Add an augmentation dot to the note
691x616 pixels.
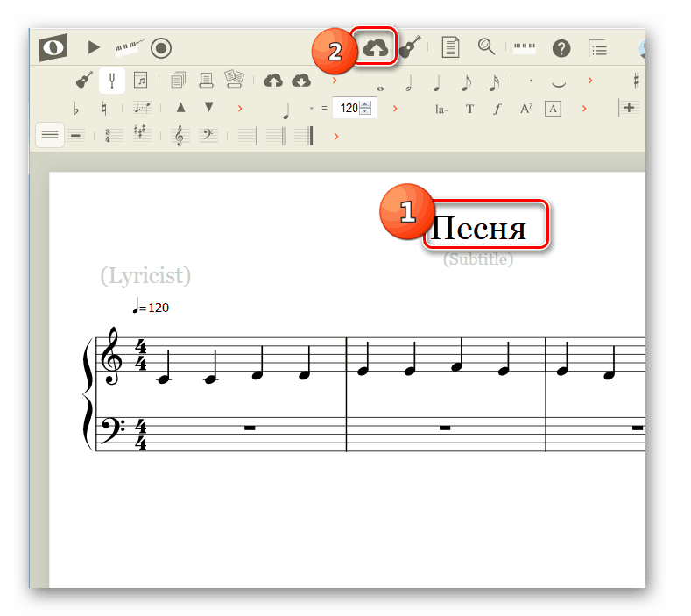tap(531, 81)
